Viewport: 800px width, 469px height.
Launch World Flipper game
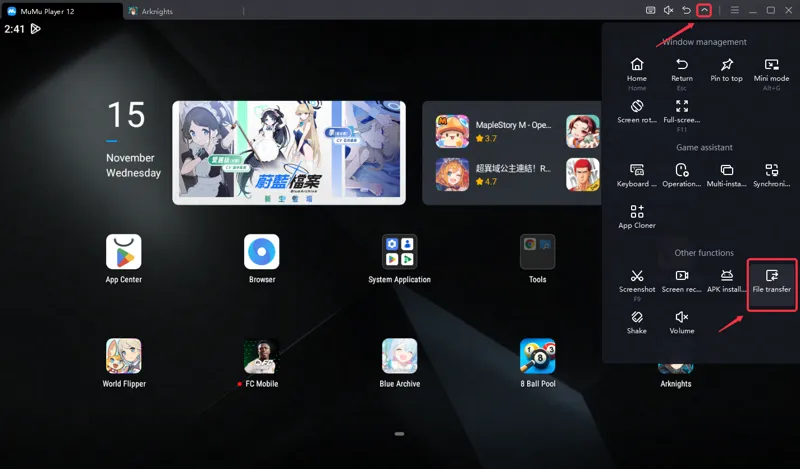[x=123, y=356]
